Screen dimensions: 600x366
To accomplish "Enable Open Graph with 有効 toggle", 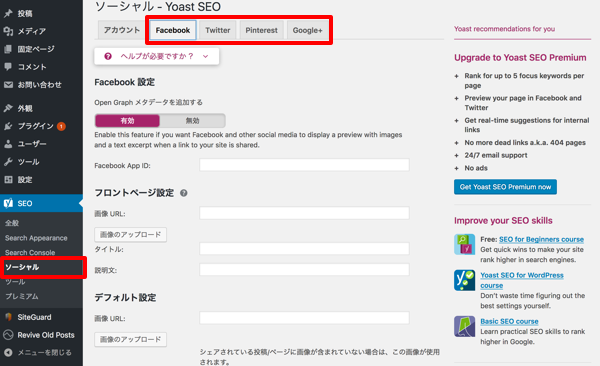I will tap(127, 121).
